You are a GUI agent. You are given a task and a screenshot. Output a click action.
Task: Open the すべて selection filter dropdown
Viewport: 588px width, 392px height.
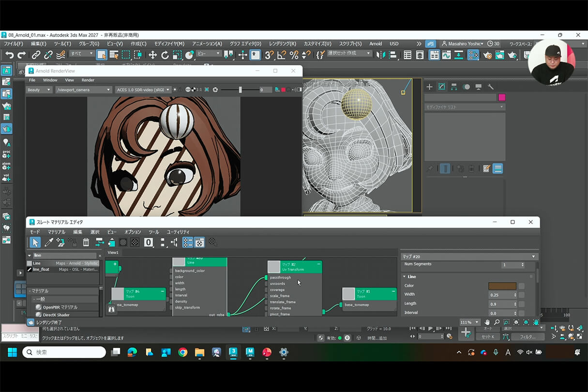81,54
